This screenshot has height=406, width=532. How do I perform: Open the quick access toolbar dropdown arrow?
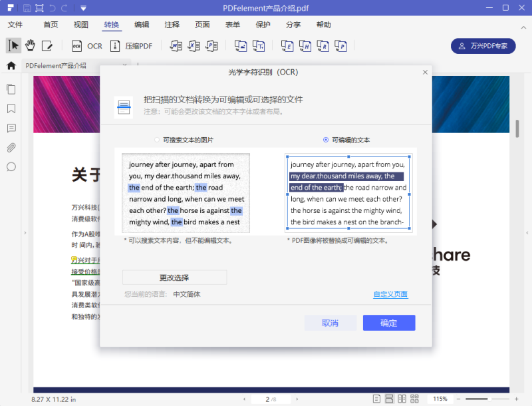pos(83,8)
